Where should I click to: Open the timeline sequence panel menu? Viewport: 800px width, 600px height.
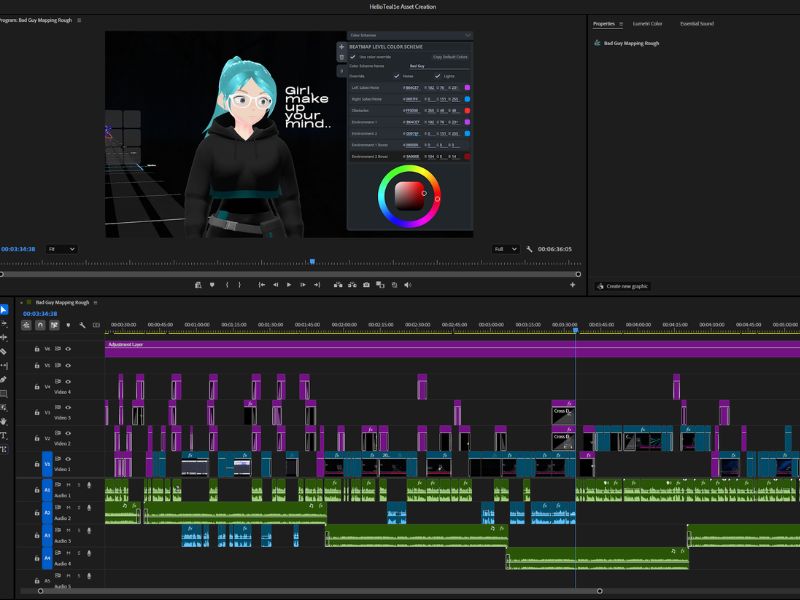coord(95,303)
